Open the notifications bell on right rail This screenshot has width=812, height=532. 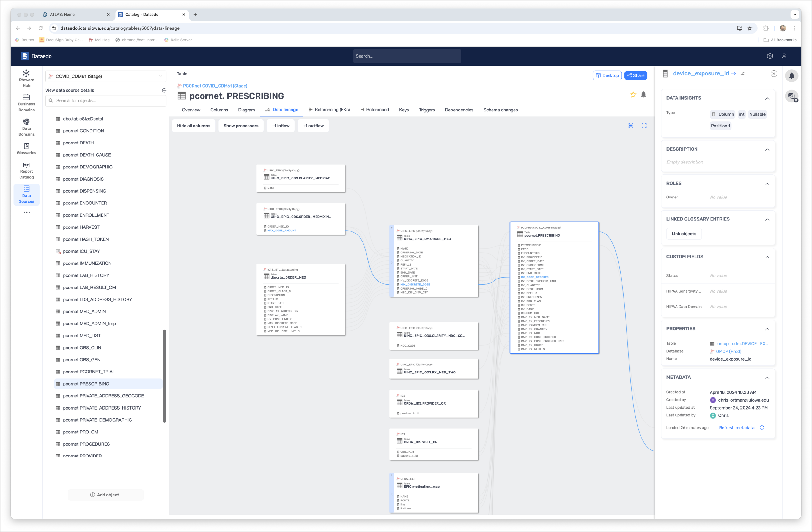pos(792,76)
